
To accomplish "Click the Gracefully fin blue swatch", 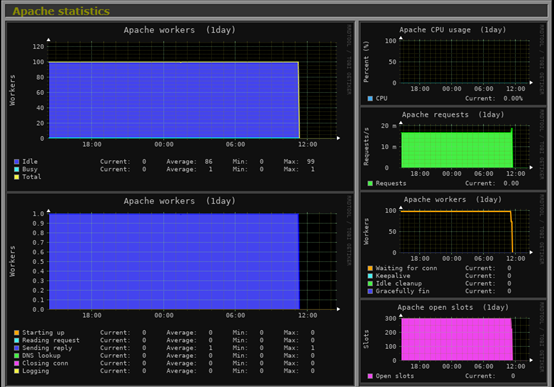I will 370,291.
